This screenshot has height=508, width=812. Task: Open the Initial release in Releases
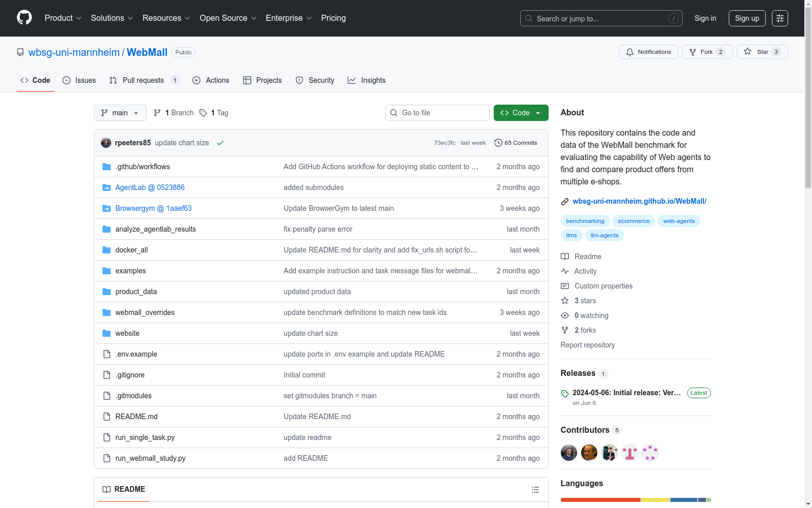(627, 393)
